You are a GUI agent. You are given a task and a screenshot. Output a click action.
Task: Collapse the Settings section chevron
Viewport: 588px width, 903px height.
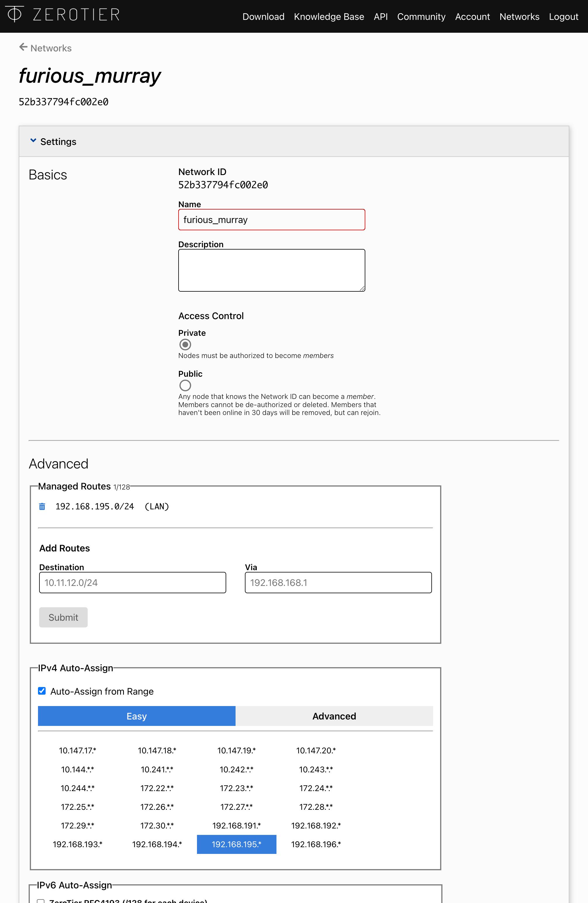pyautogui.click(x=33, y=141)
